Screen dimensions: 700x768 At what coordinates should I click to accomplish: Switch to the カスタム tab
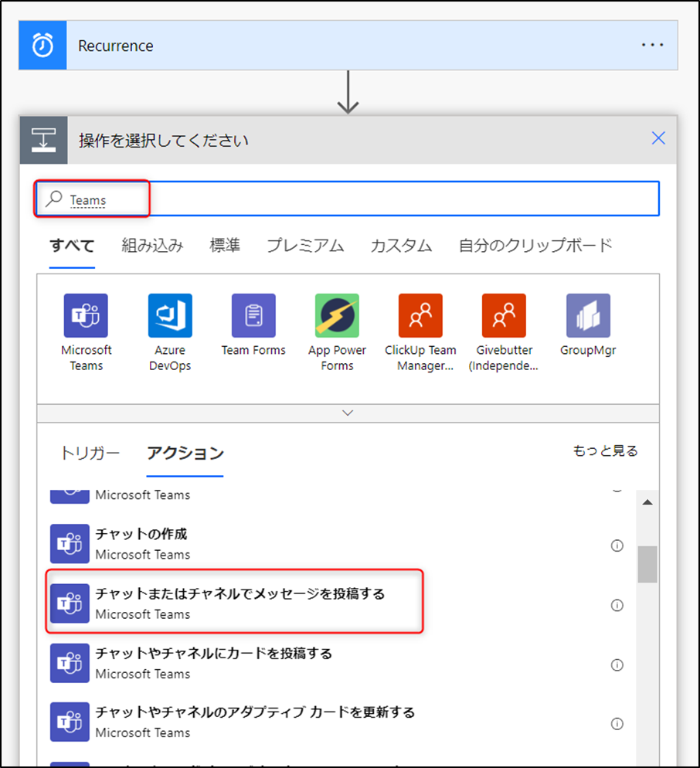click(x=401, y=246)
